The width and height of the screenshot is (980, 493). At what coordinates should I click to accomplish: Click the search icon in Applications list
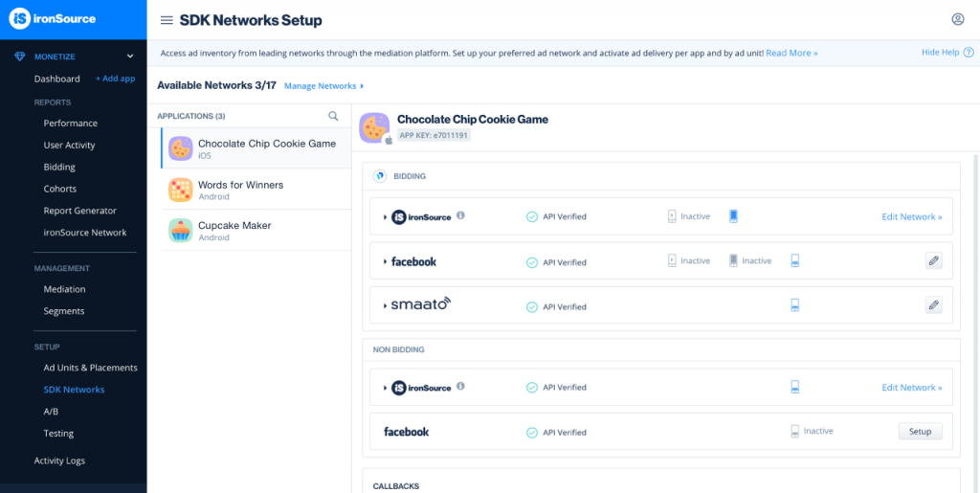(333, 116)
